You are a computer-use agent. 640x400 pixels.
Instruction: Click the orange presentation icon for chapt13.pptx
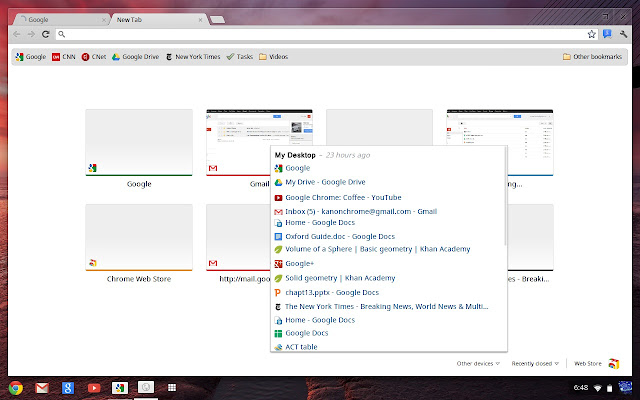[x=278, y=293]
